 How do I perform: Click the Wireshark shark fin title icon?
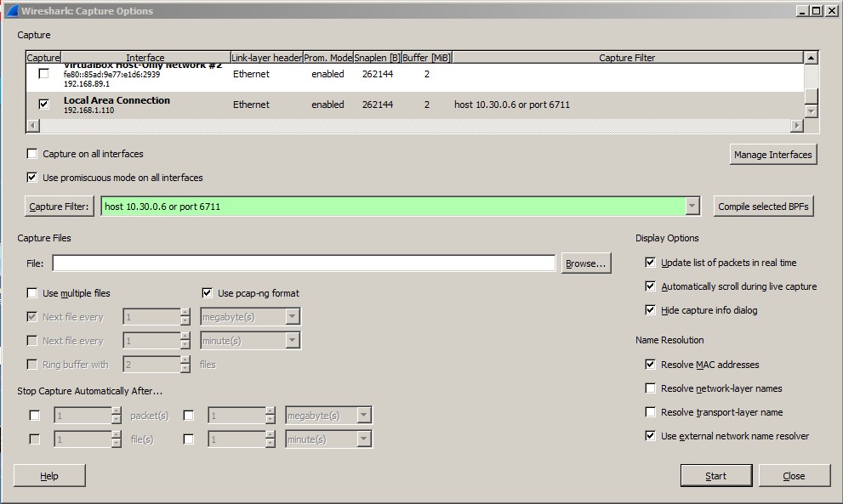[12, 11]
